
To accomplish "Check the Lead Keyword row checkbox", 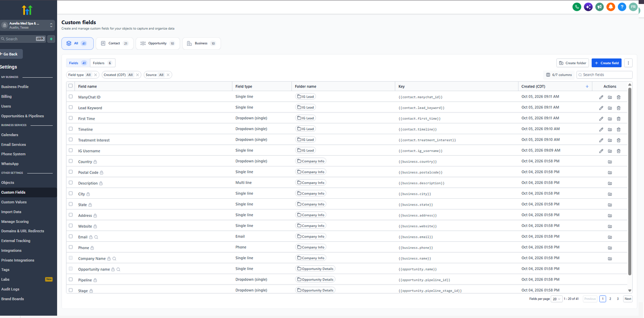I will [x=70, y=108].
